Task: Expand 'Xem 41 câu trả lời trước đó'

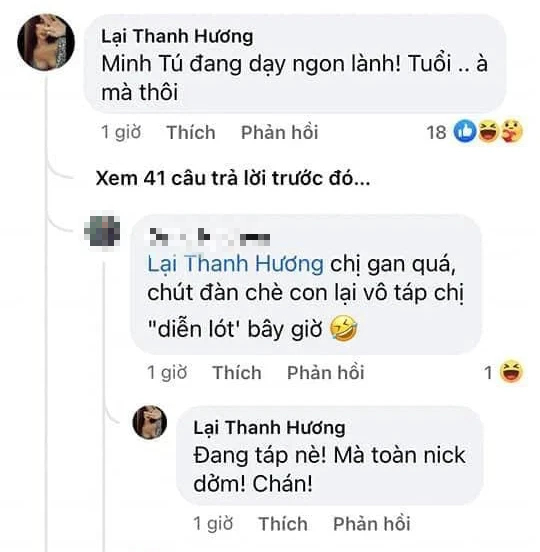Action: (232, 178)
